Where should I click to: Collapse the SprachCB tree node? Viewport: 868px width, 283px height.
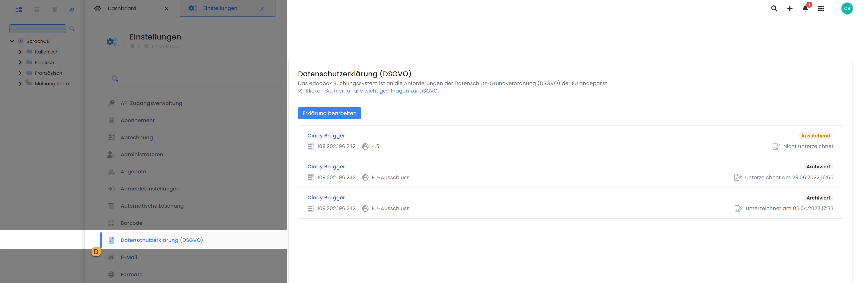12,41
